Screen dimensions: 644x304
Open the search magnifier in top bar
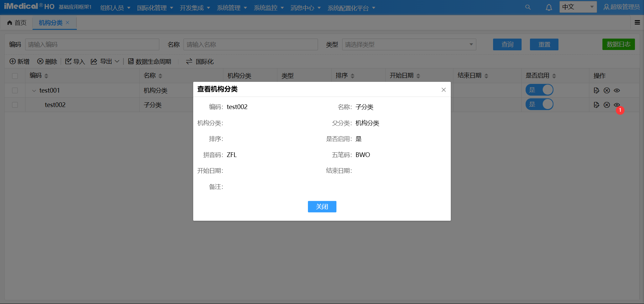tap(528, 7)
